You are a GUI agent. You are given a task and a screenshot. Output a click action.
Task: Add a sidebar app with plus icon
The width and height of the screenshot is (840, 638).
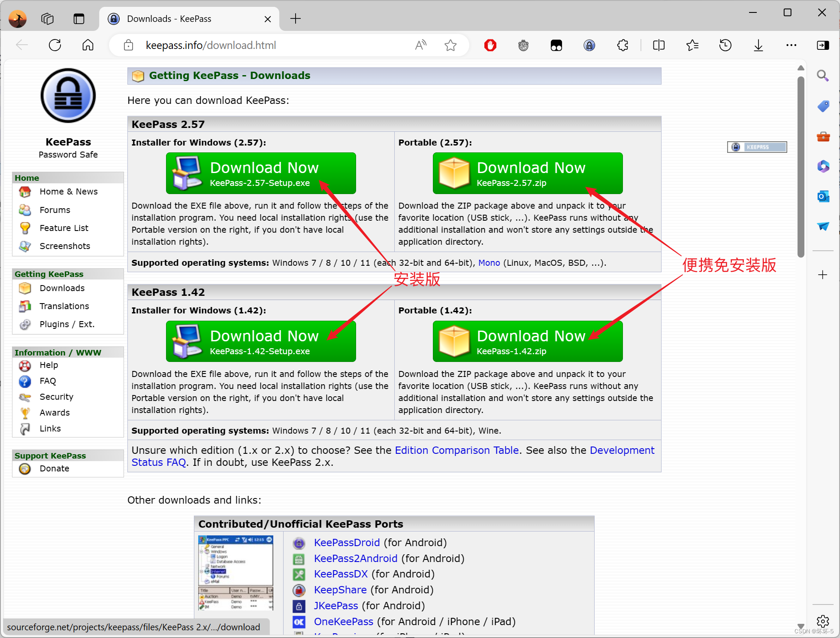pyautogui.click(x=822, y=275)
